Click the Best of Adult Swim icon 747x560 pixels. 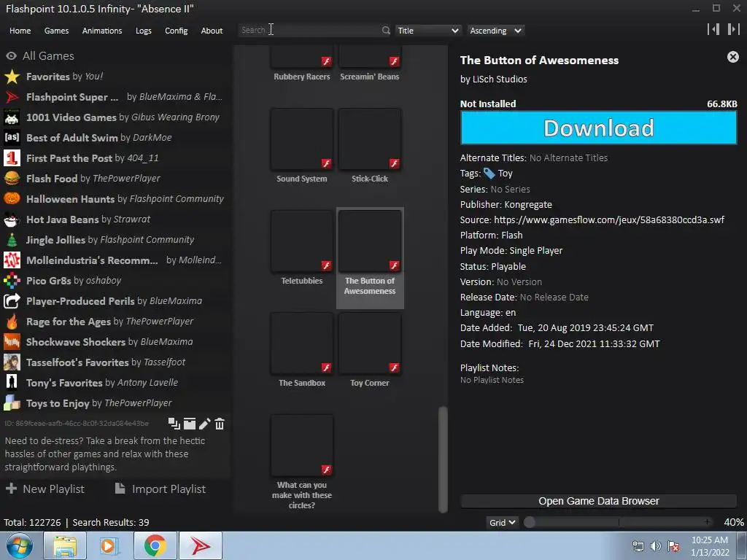(x=12, y=138)
